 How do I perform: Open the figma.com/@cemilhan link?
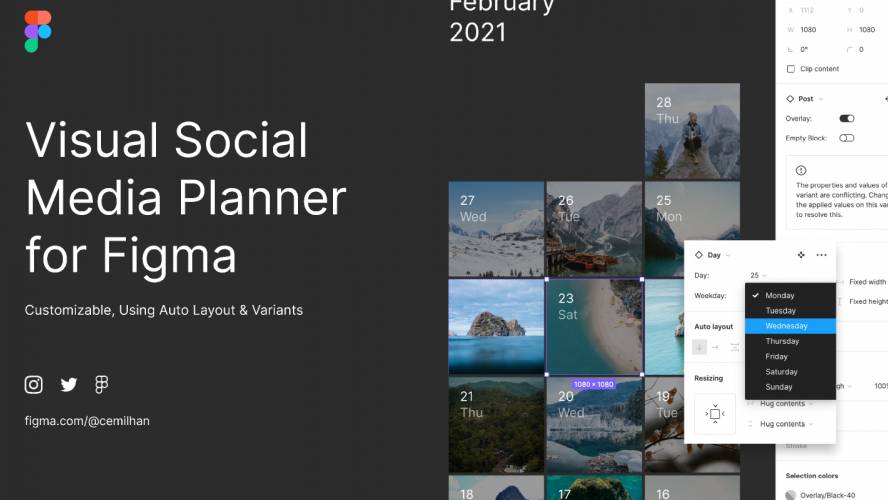click(x=87, y=421)
